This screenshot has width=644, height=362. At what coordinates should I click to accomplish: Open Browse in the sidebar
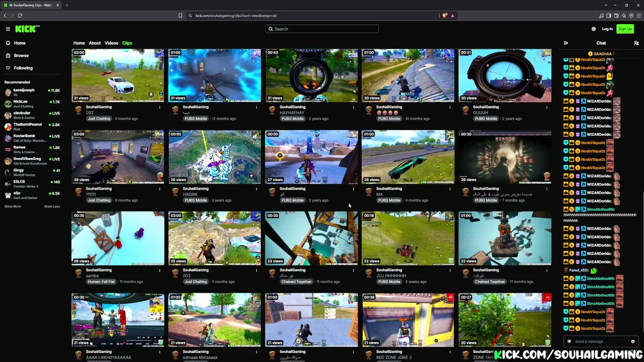[x=21, y=55]
